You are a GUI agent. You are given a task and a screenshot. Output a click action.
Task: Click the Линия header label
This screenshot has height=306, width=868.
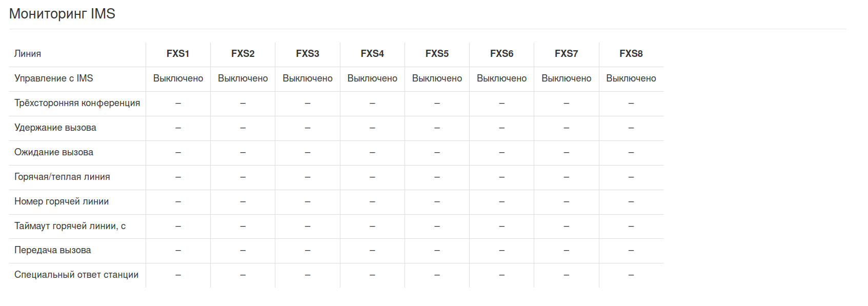coord(28,54)
